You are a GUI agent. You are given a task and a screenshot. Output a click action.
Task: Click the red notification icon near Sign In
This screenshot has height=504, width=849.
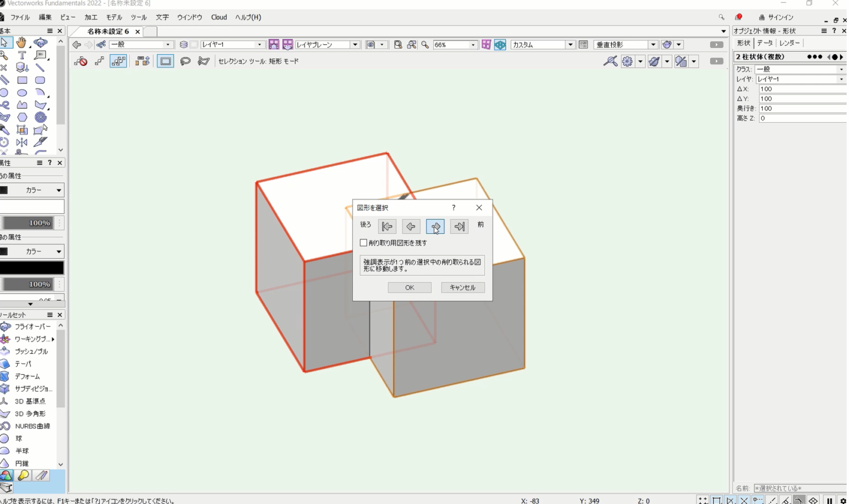[738, 17]
